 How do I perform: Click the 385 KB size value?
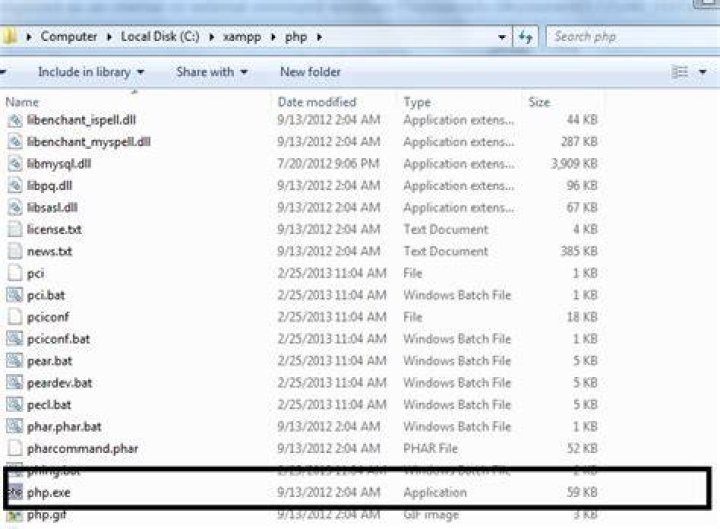coord(579,251)
